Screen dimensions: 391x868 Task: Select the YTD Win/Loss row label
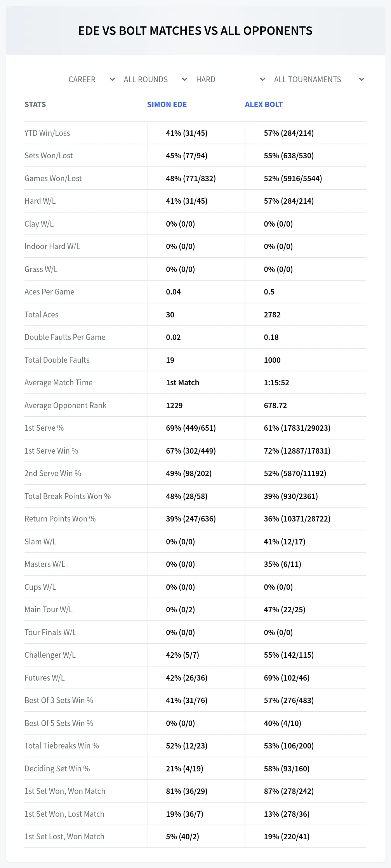coord(47,133)
